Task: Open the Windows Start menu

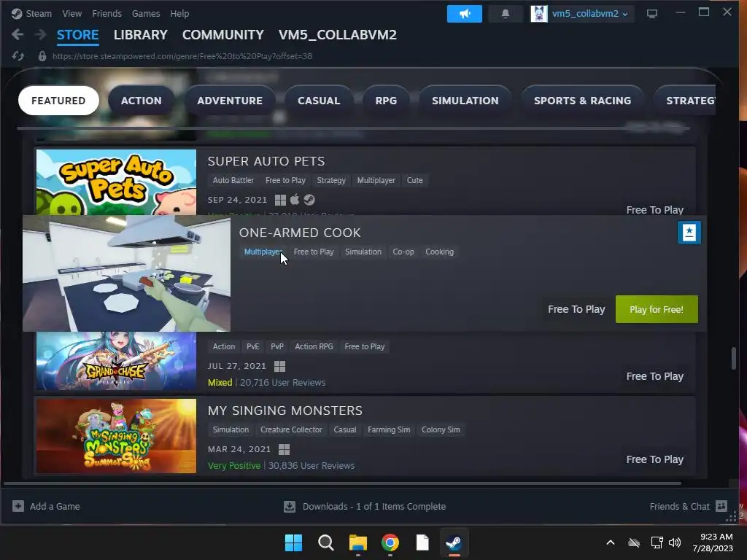Action: (293, 542)
